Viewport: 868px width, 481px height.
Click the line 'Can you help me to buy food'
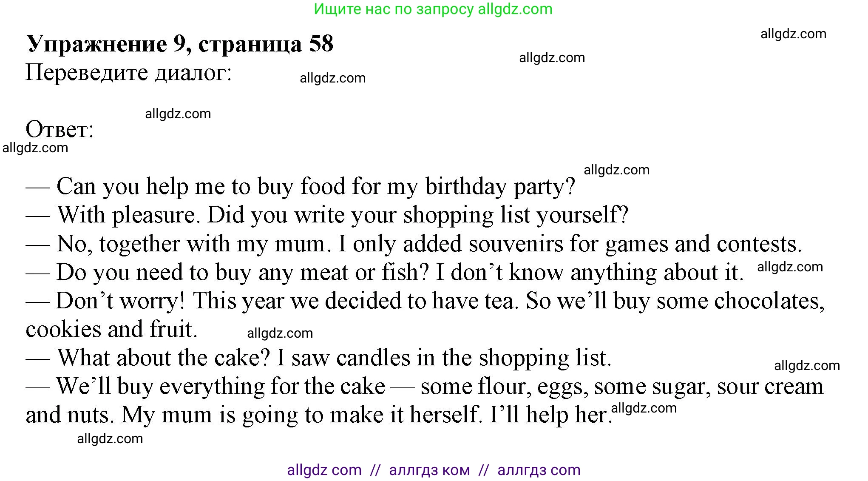click(300, 187)
